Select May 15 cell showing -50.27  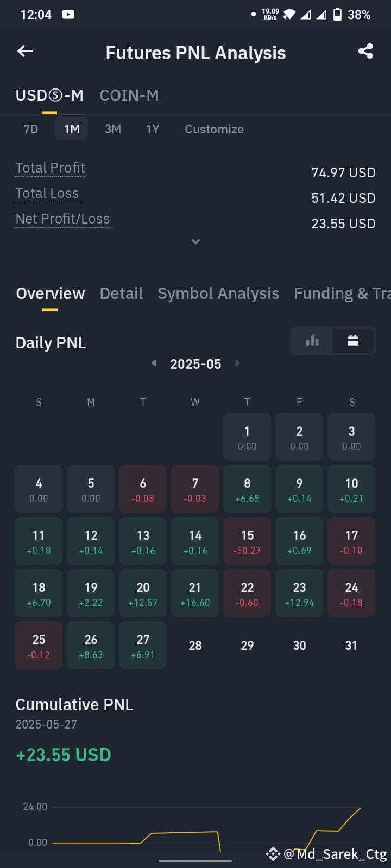click(x=247, y=541)
